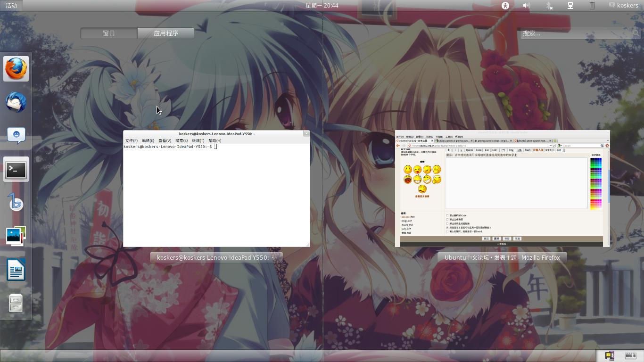Open Banshee media player from the dash
The height and width of the screenshot is (362, 644).
tap(17, 203)
